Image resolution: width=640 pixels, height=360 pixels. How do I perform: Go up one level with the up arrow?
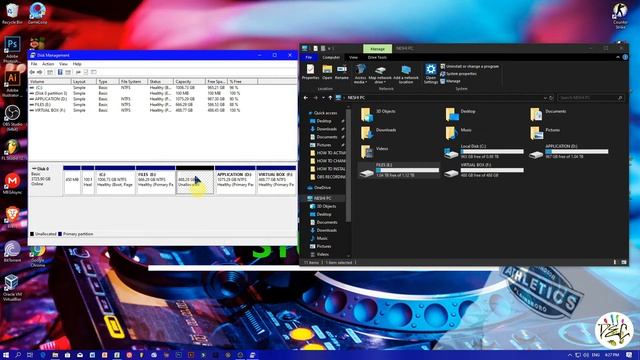pos(330,98)
